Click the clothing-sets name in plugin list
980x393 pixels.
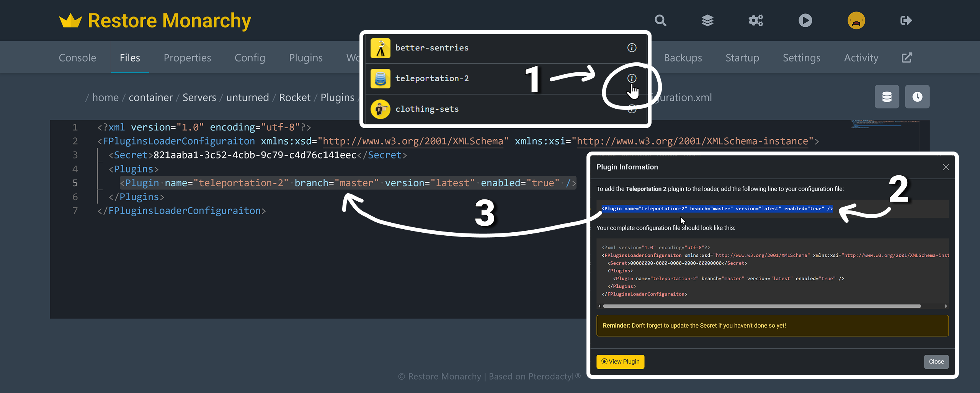tap(427, 109)
